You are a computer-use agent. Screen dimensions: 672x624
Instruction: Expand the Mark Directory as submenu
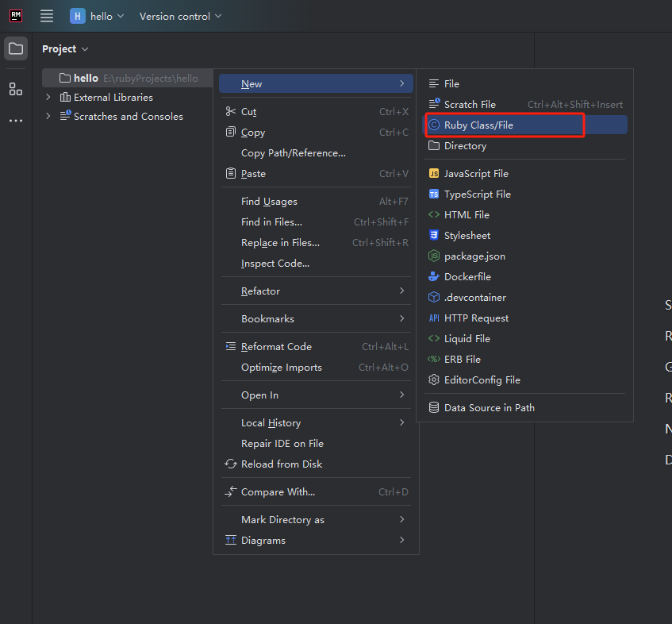316,519
